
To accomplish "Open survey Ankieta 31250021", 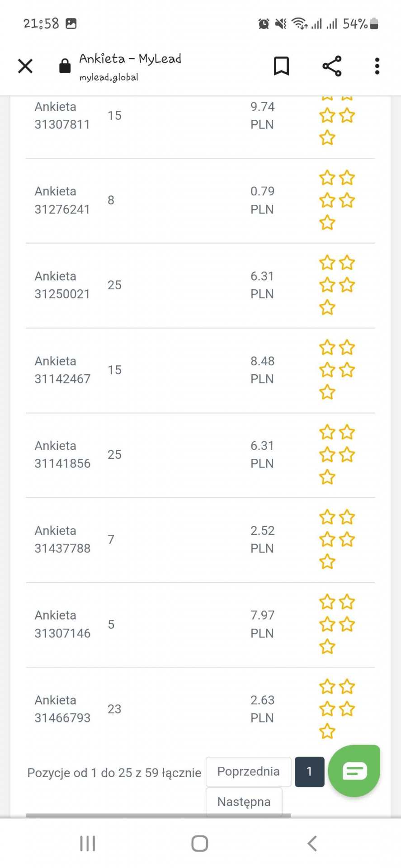I will pos(62,285).
